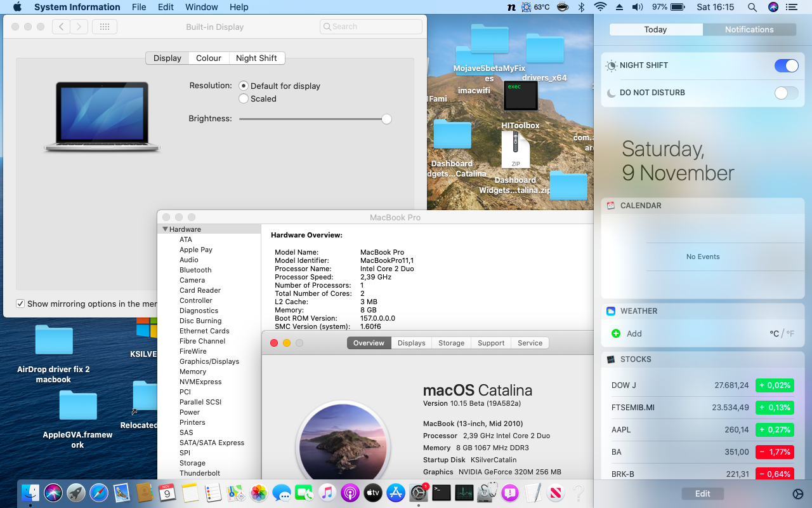This screenshot has height=508, width=812.
Task: Toggle Show mirroring options checkbox
Action: [20, 304]
